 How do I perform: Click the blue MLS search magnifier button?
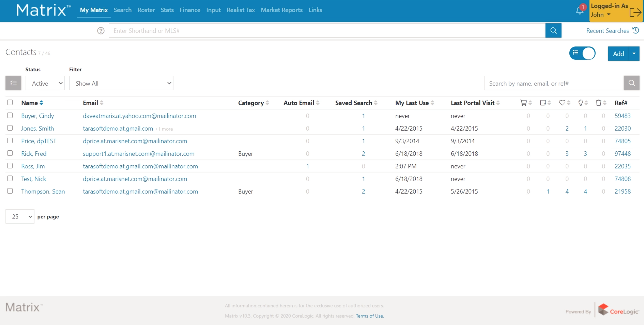click(553, 31)
